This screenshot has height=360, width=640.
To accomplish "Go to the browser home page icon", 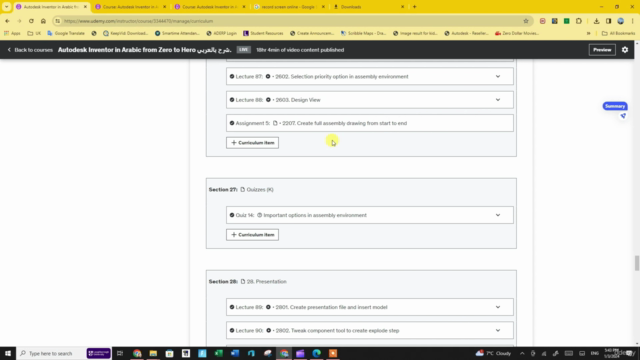I will (43, 21).
